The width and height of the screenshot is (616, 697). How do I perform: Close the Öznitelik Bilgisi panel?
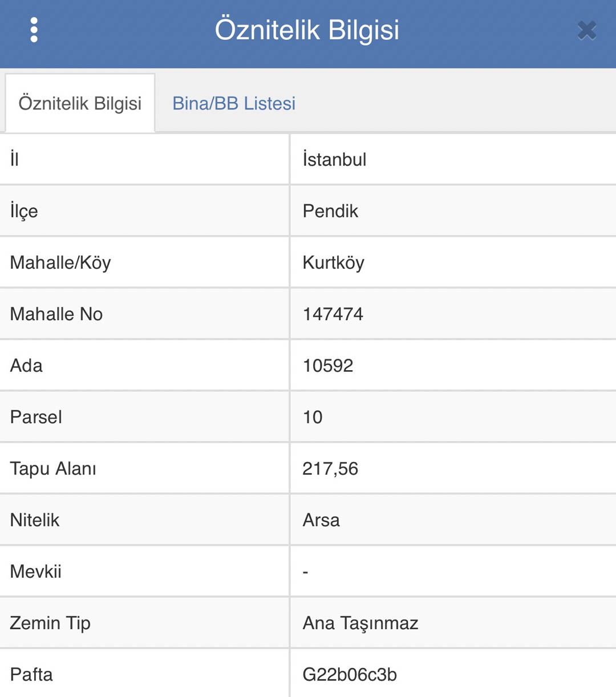[x=587, y=30]
